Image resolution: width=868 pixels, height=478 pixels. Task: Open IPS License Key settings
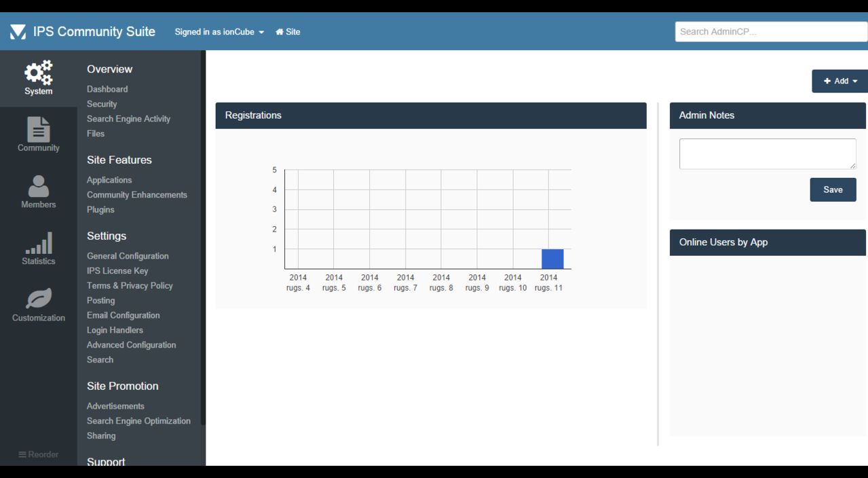pos(117,271)
